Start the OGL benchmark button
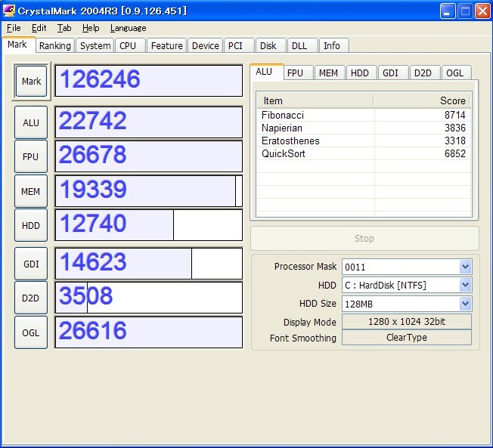Screen dimensions: 493x448 pos(31,332)
